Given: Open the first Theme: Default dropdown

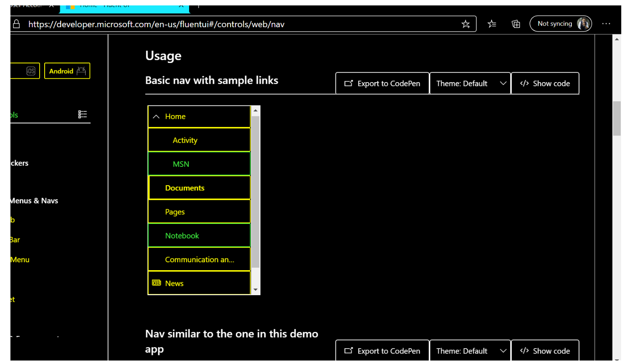Looking at the screenshot, I should point(470,83).
